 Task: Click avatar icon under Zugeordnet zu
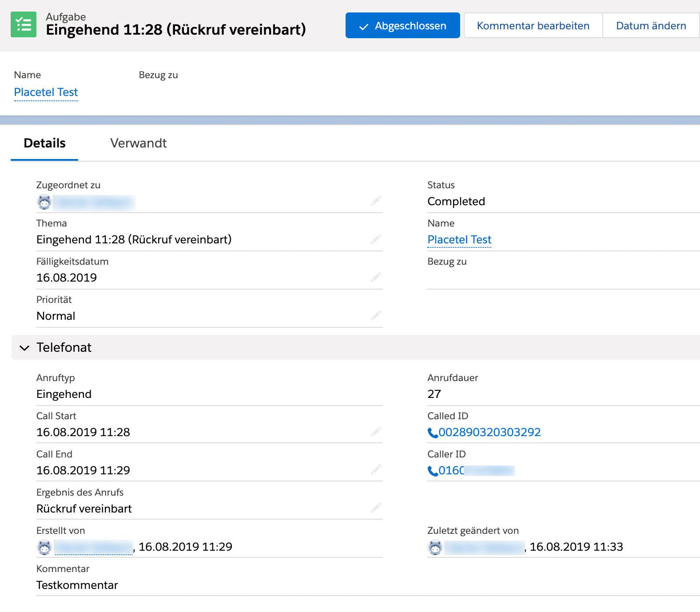[x=44, y=202]
